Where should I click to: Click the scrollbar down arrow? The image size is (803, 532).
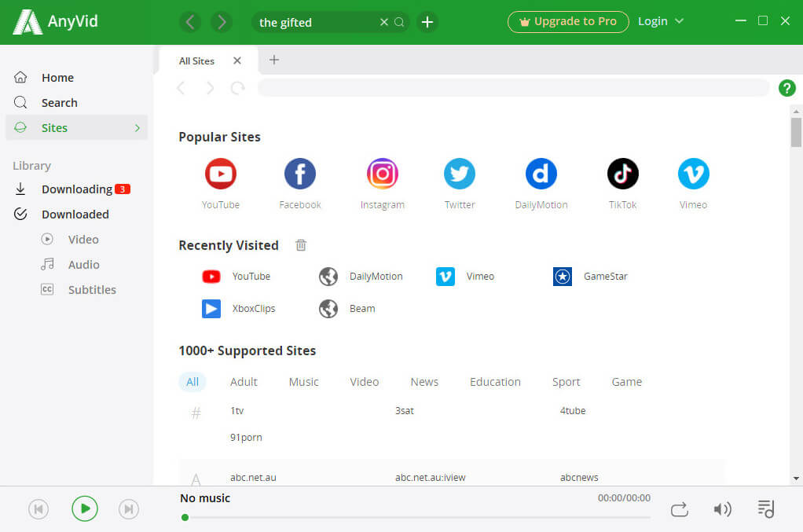tap(796, 479)
